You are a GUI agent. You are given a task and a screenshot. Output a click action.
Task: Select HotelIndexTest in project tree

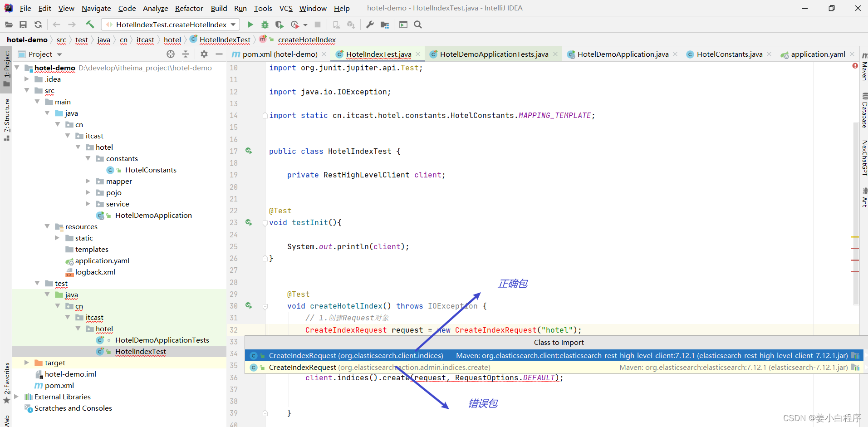[x=141, y=351]
